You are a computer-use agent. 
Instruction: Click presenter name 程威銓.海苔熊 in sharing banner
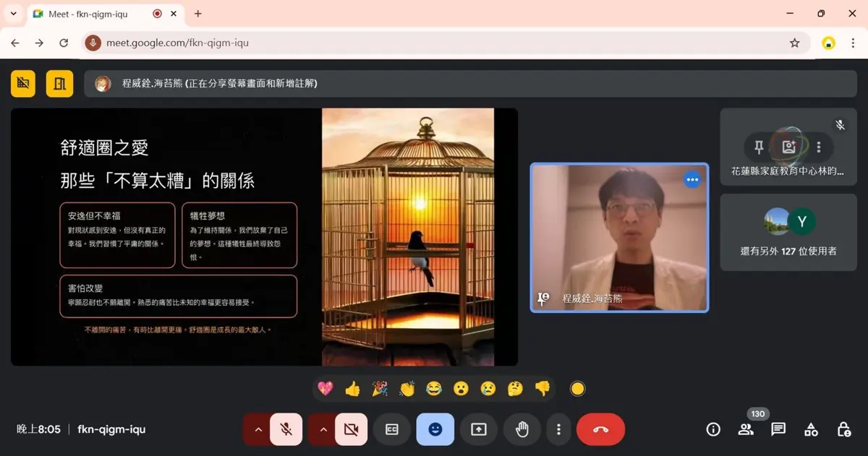(153, 83)
